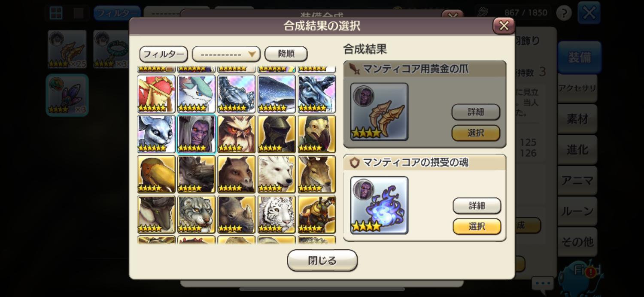Screen dimensions: 644x297
Task: Click 詳細 for マンティコア用黄金の爪
Action: 476,112
